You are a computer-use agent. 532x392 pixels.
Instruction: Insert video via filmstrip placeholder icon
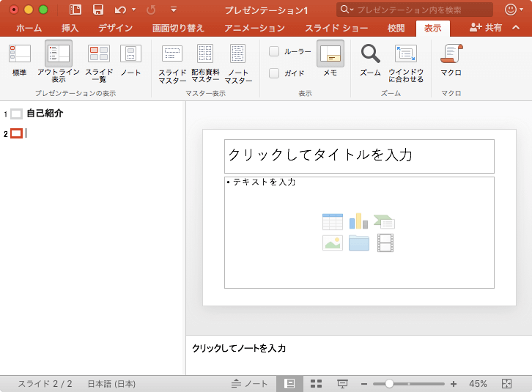385,243
